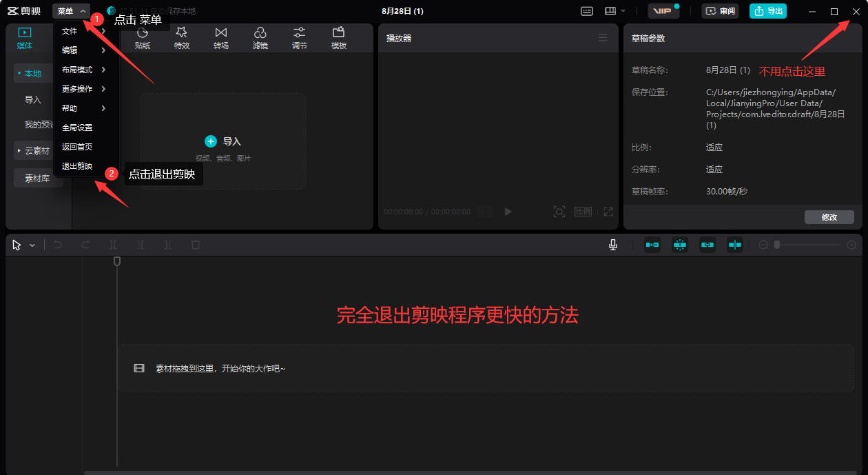Select 导入 in the left sidebar

point(33,99)
